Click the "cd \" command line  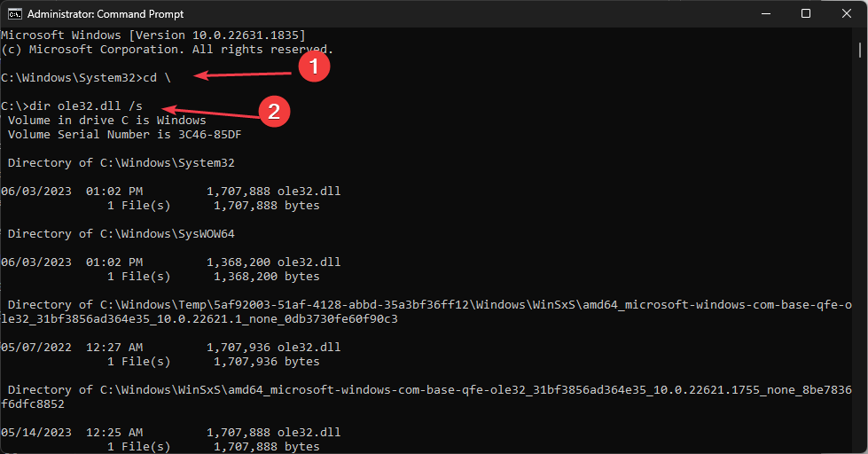coord(86,77)
